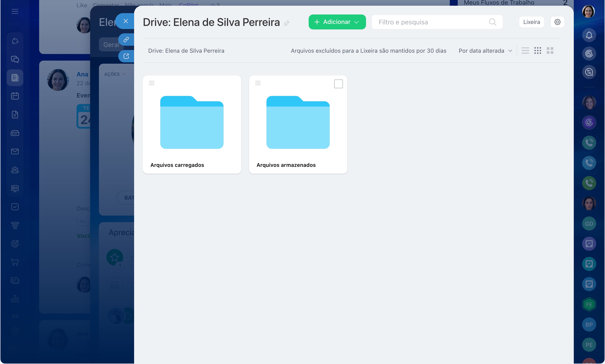Click the copy link slider icon
This screenshot has height=364, width=605.
click(x=126, y=40)
